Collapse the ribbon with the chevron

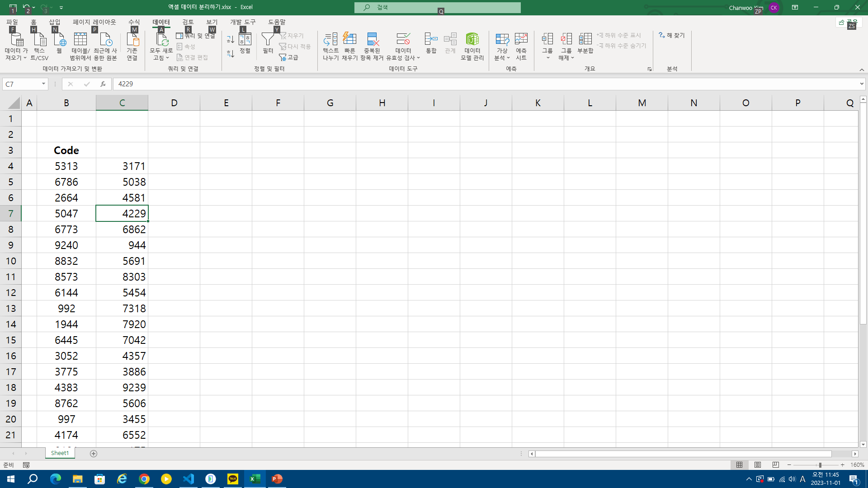click(862, 70)
